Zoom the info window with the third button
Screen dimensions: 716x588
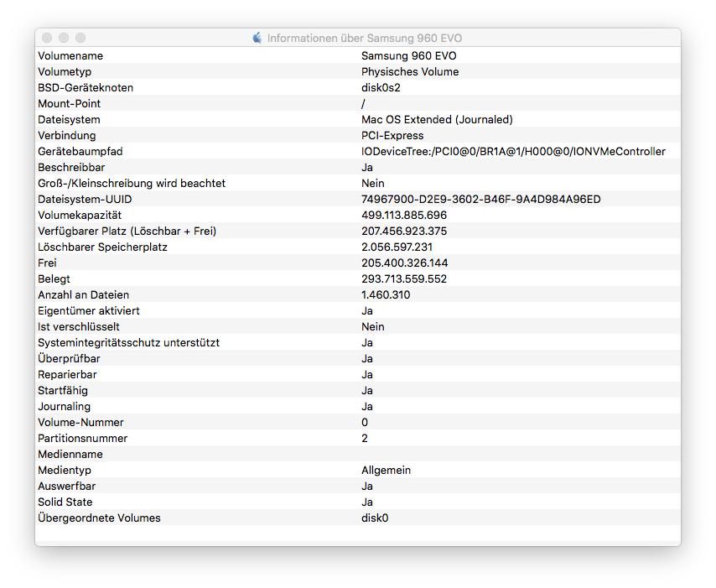click(80, 38)
